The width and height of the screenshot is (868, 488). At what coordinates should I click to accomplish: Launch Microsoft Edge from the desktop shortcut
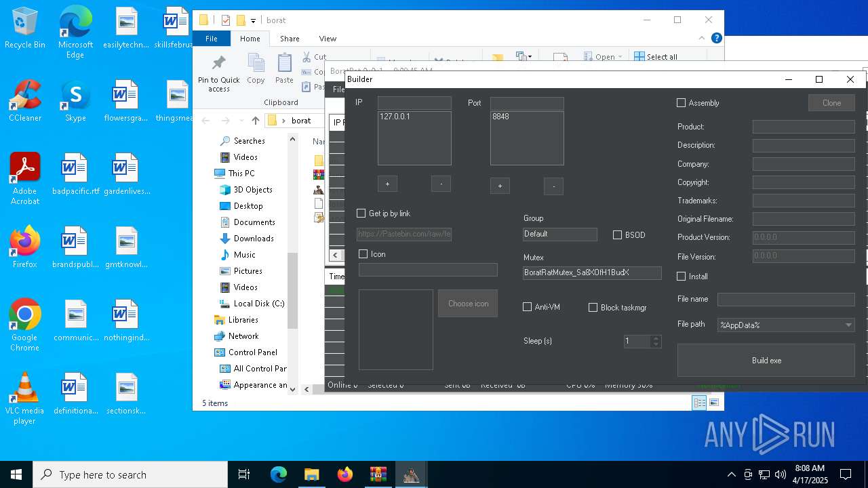(x=75, y=33)
